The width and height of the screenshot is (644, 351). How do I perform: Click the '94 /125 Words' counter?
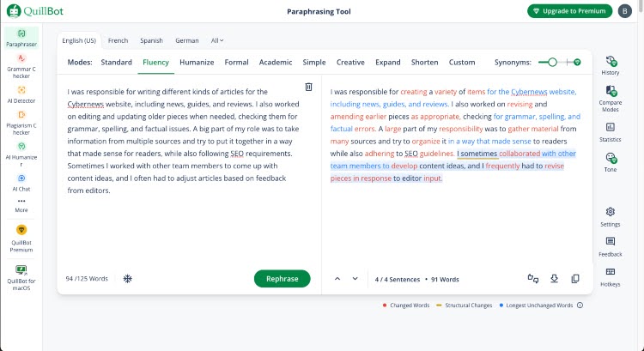pyautogui.click(x=87, y=279)
